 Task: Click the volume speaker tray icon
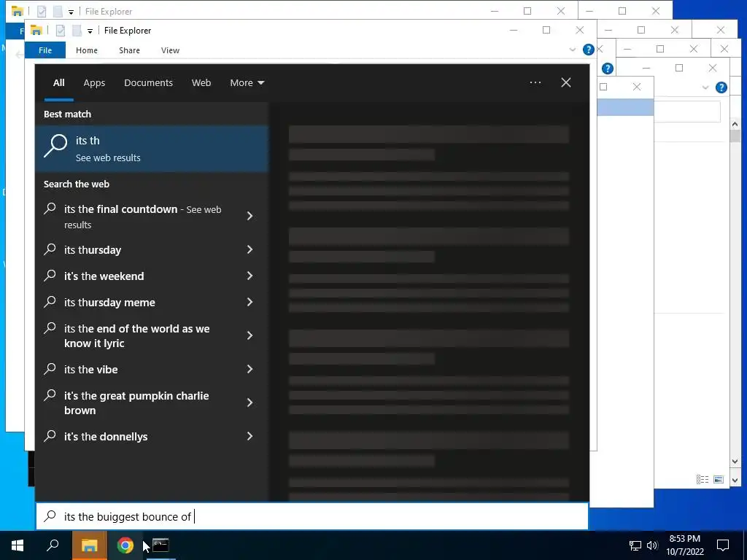pyautogui.click(x=652, y=545)
